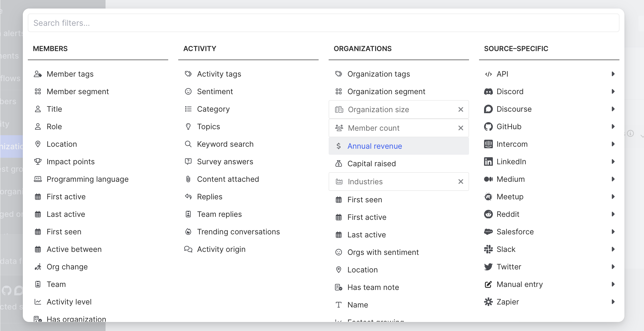Click the GitHub octocat icon
This screenshot has height=331, width=644.
click(x=488, y=127)
